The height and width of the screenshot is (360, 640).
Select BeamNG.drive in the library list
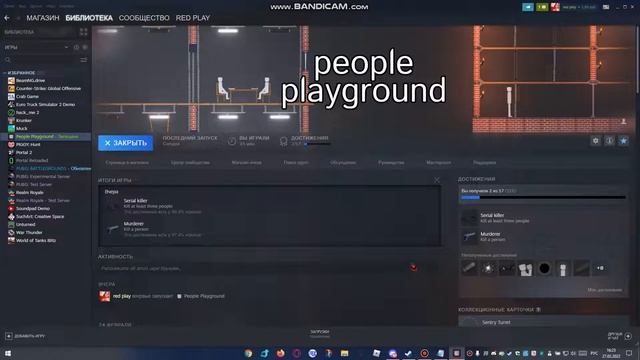[x=30, y=80]
